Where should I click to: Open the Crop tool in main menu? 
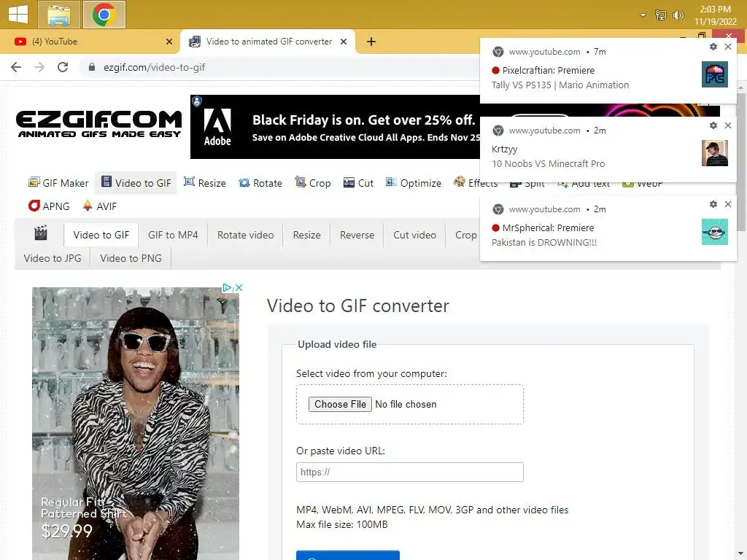[312, 183]
